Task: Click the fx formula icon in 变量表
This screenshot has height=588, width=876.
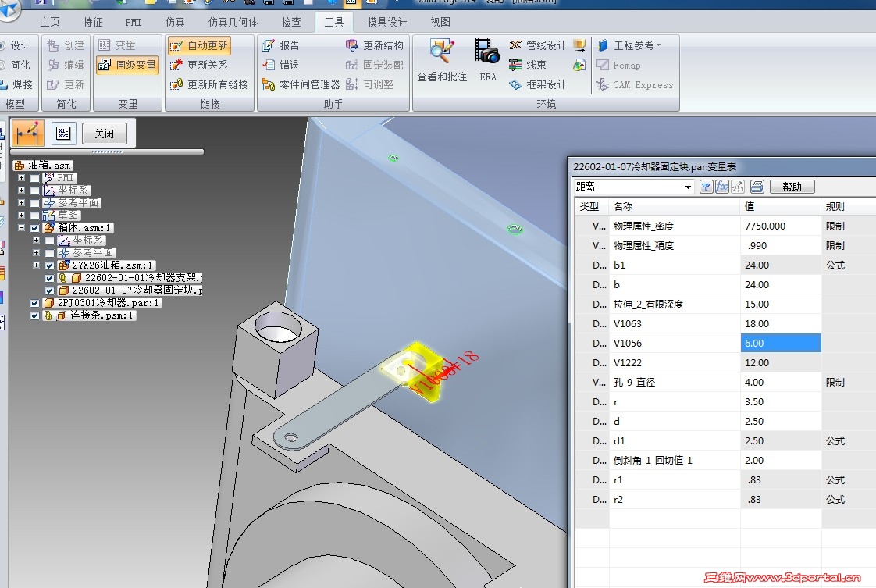Action: pyautogui.click(x=722, y=187)
